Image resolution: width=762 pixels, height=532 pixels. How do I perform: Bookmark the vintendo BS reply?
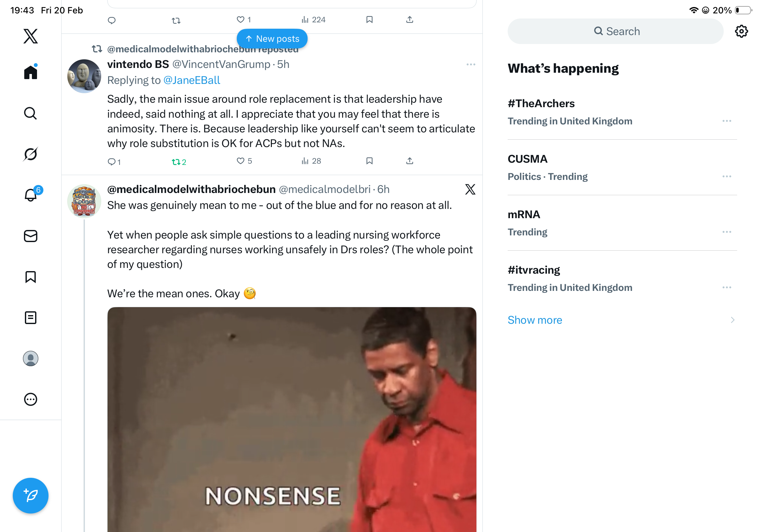tap(370, 161)
